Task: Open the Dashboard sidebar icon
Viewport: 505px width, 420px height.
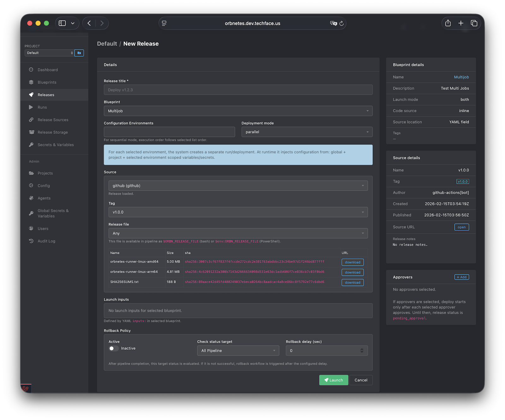Action: (x=31, y=70)
